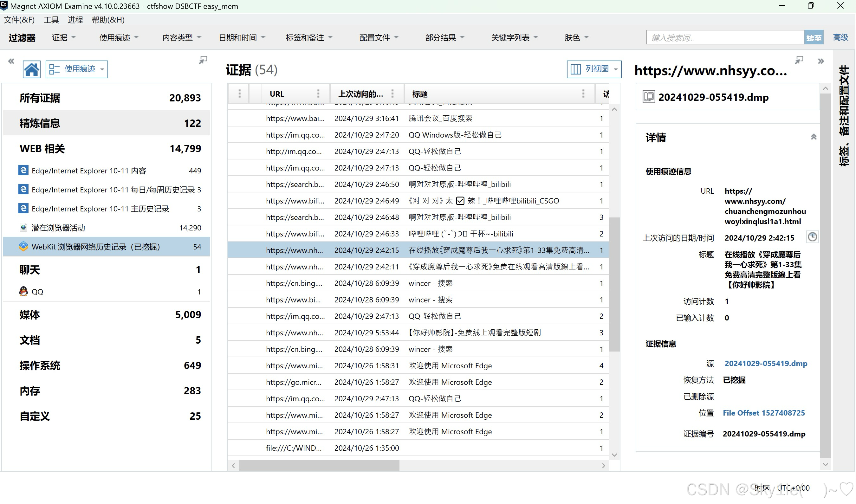Click the 转至 search button

tap(814, 38)
